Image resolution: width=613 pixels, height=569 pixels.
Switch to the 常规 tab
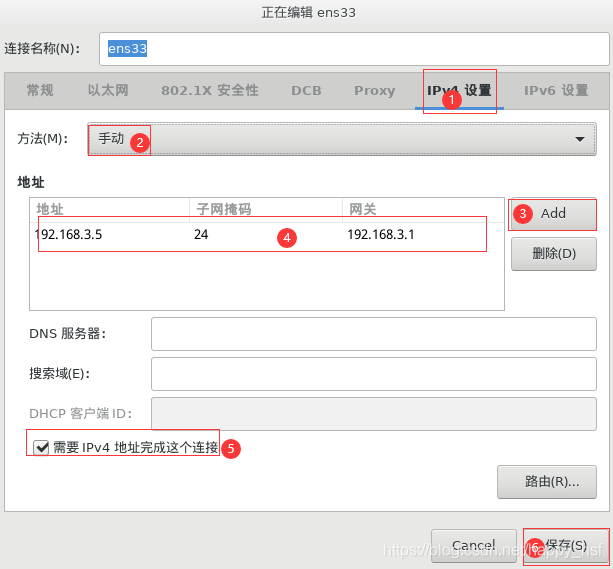[x=40, y=90]
